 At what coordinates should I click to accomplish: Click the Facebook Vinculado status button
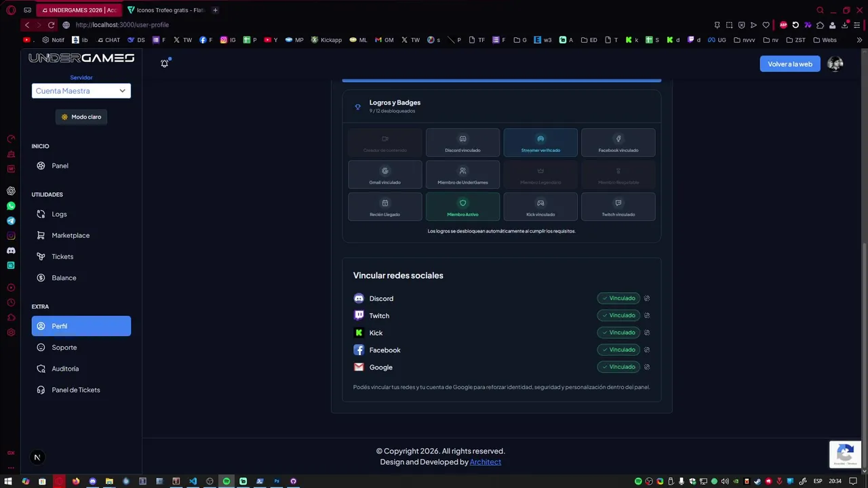pyautogui.click(x=618, y=350)
